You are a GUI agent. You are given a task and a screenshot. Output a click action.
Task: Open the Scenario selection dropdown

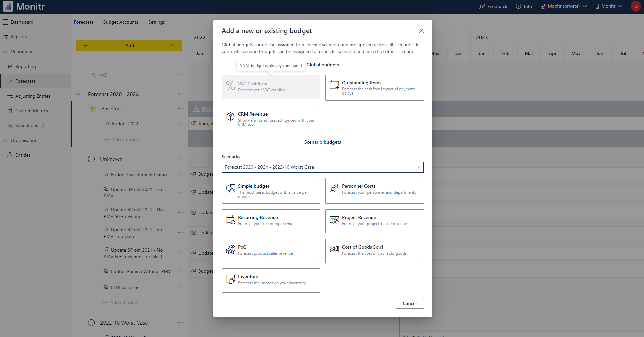[418, 167]
